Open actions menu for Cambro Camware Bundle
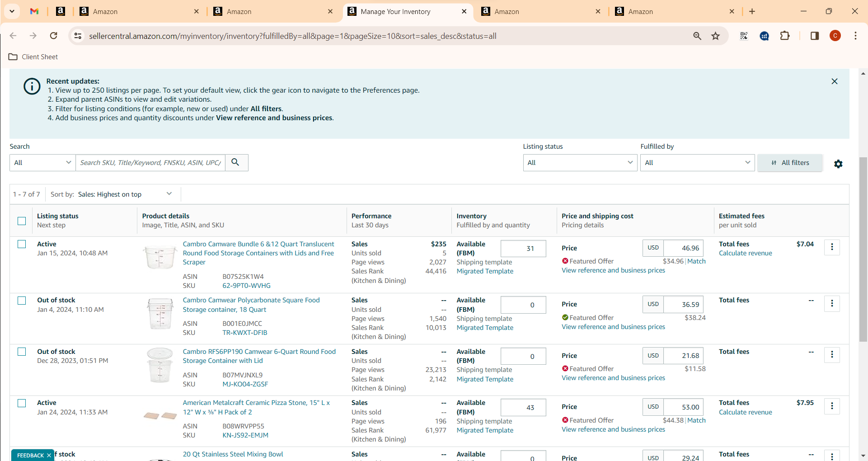The height and width of the screenshot is (461, 868). point(832,247)
